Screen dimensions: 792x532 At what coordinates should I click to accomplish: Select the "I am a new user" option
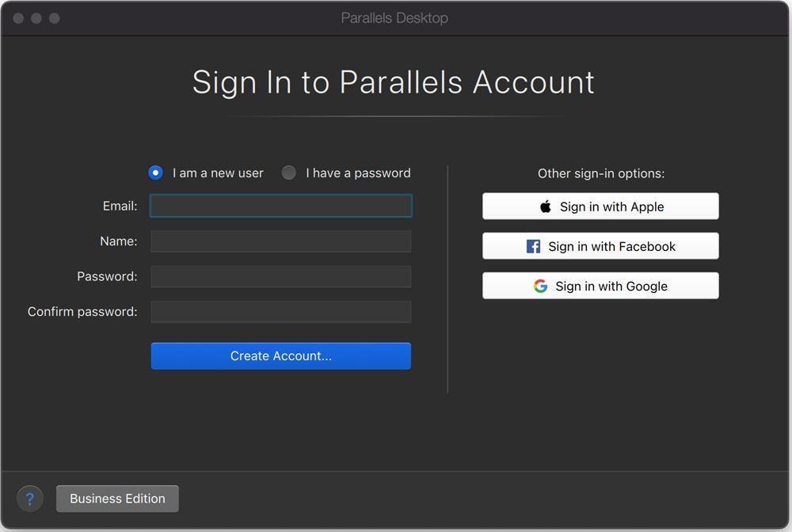(x=155, y=173)
